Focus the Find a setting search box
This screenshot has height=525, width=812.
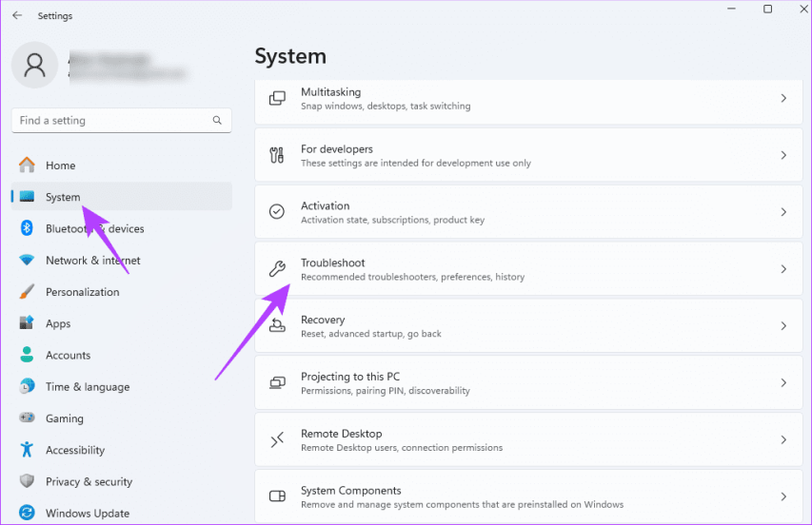point(109,121)
